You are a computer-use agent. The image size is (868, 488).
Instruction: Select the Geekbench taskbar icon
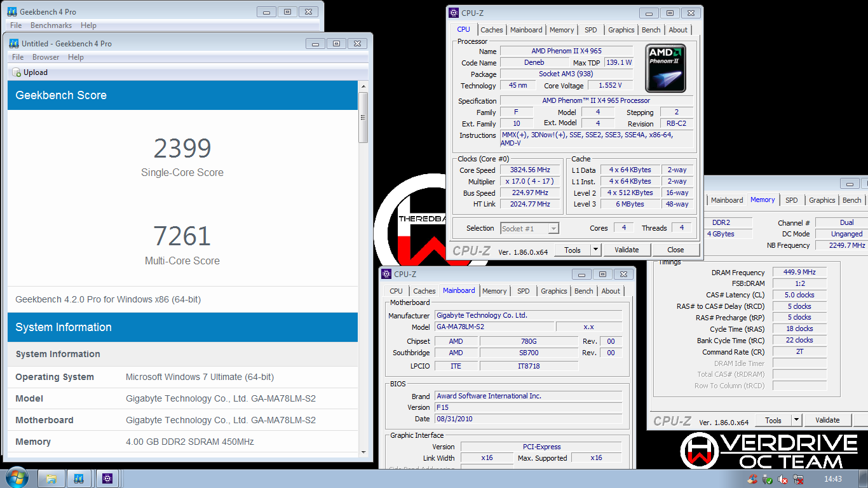click(79, 478)
